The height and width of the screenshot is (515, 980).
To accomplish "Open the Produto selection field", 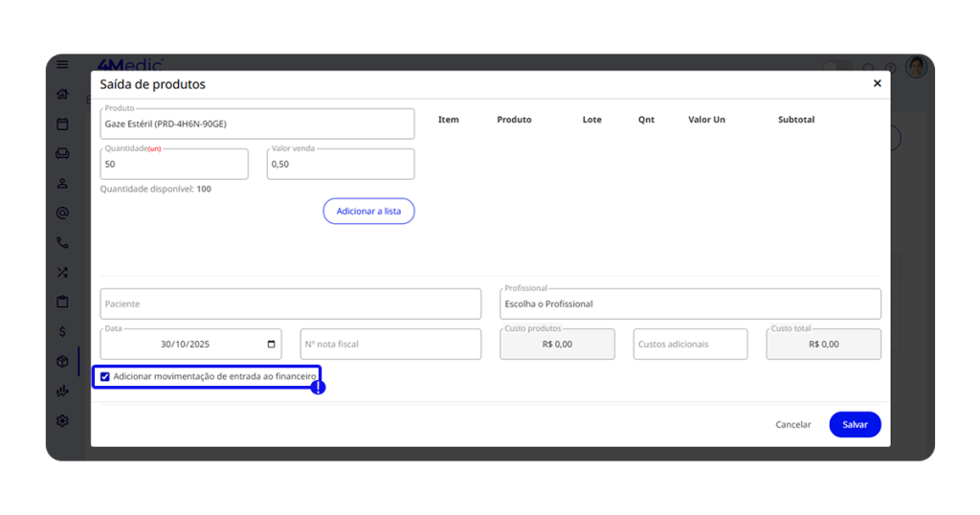I will [256, 124].
